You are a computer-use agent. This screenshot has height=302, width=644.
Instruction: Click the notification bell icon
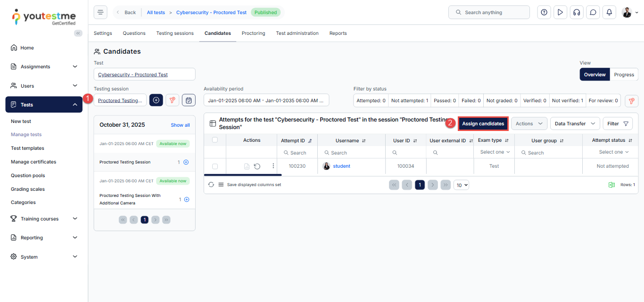point(609,12)
